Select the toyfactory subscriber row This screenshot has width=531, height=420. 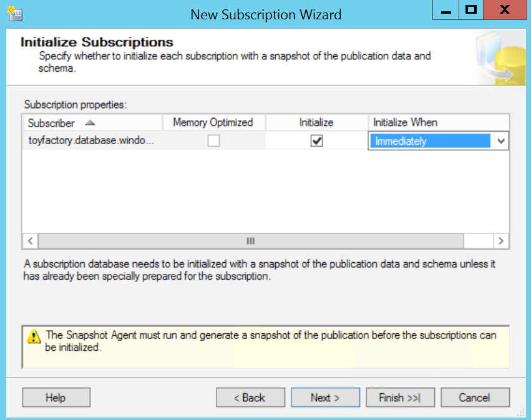[91, 141]
